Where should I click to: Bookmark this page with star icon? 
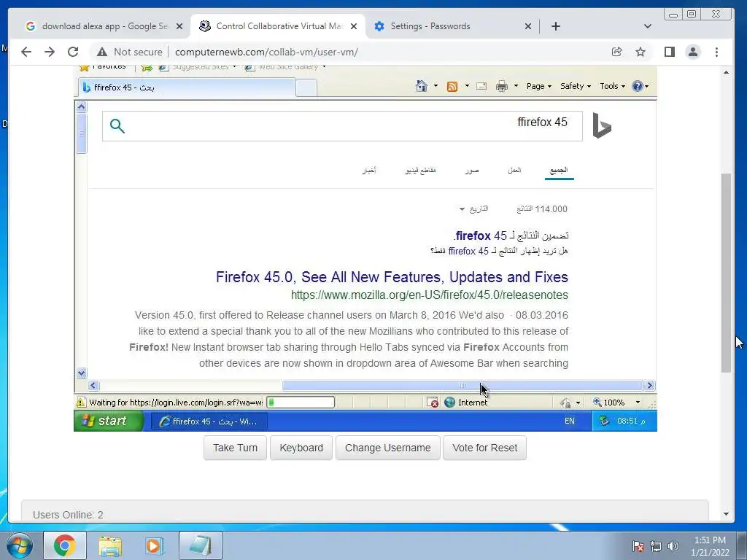click(640, 52)
